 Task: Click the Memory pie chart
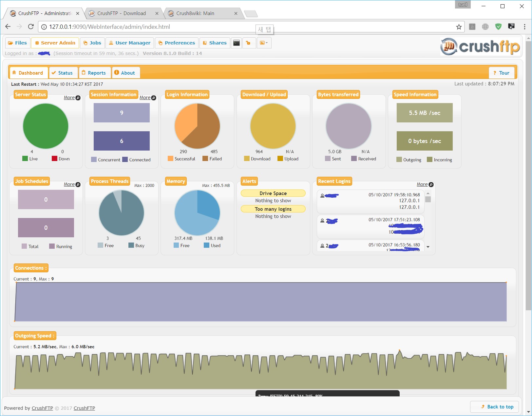coord(197,213)
